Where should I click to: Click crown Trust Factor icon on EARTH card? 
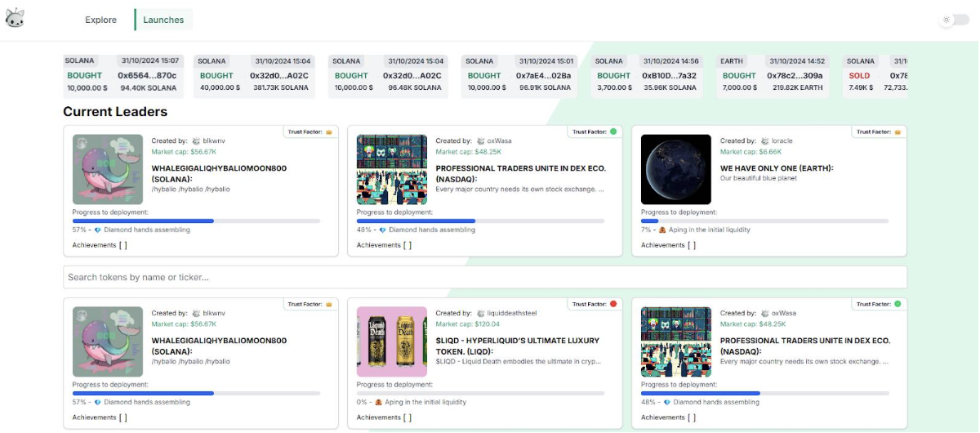pos(898,132)
